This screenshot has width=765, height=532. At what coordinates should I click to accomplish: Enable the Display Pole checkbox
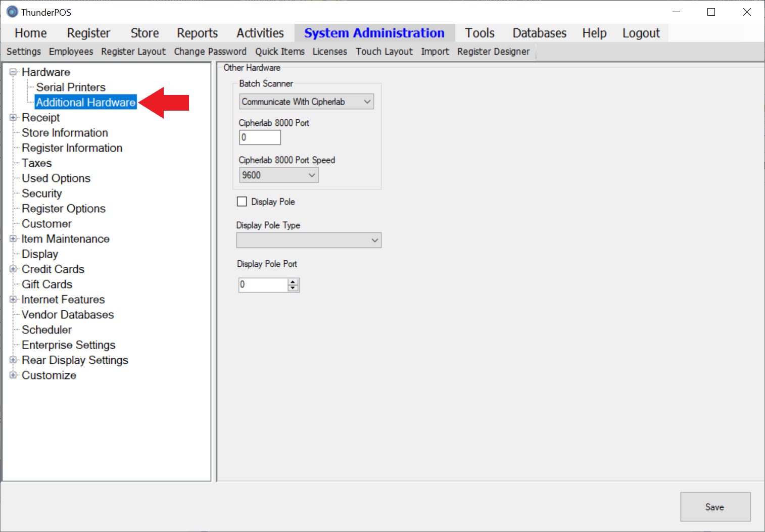coord(242,202)
